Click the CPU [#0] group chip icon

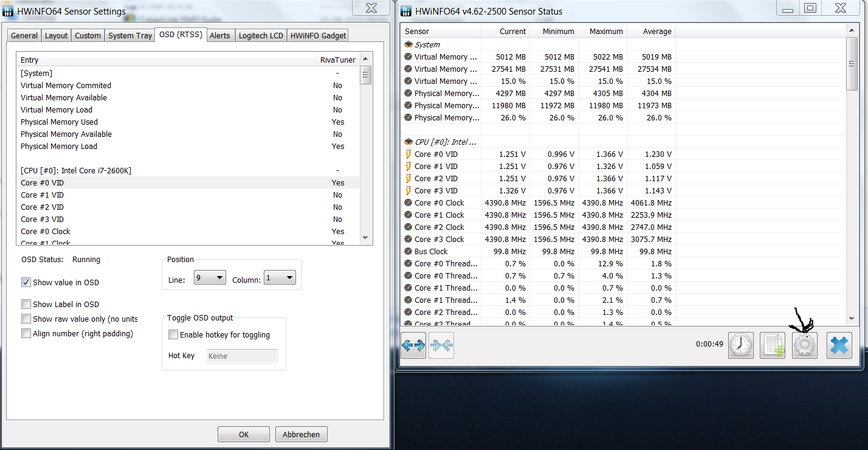pos(408,142)
